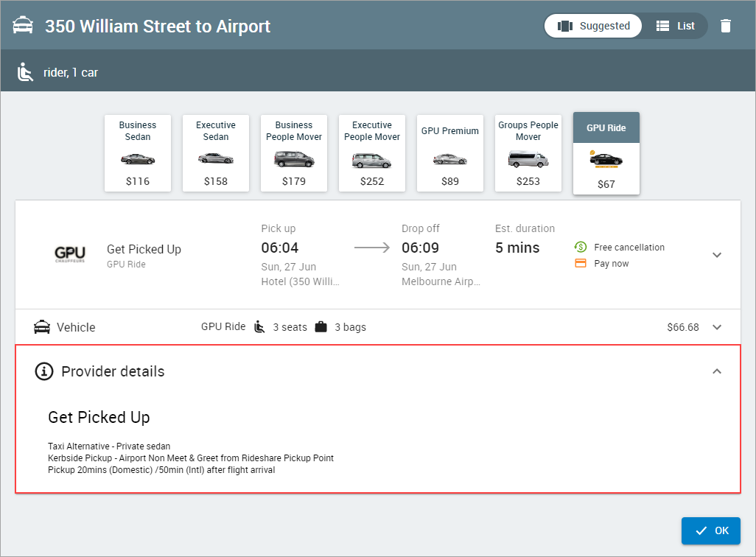Click the Business Sedan car image

[138, 158]
